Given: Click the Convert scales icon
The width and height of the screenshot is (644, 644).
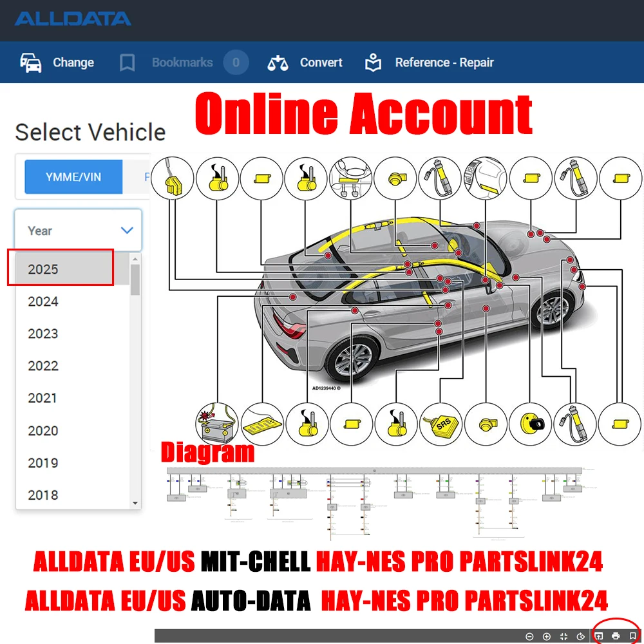Looking at the screenshot, I should 277,62.
